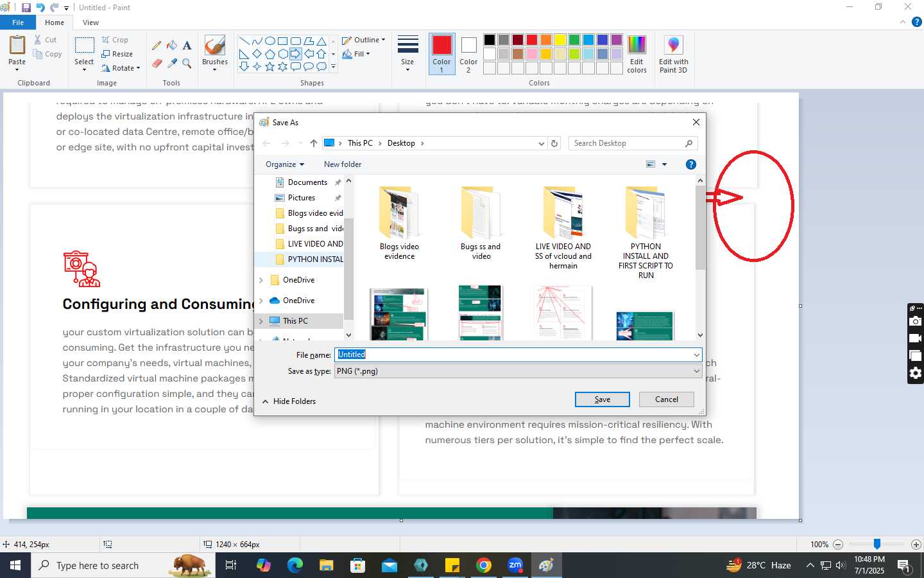The width and height of the screenshot is (924, 578).
Task: Switch to the View ribbon tab
Action: coord(90,22)
